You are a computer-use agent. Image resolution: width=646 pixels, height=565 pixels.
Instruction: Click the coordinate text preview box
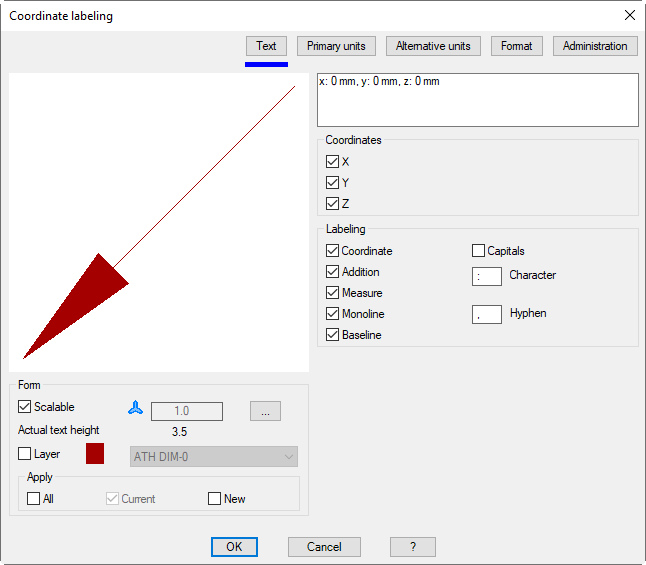click(x=477, y=100)
